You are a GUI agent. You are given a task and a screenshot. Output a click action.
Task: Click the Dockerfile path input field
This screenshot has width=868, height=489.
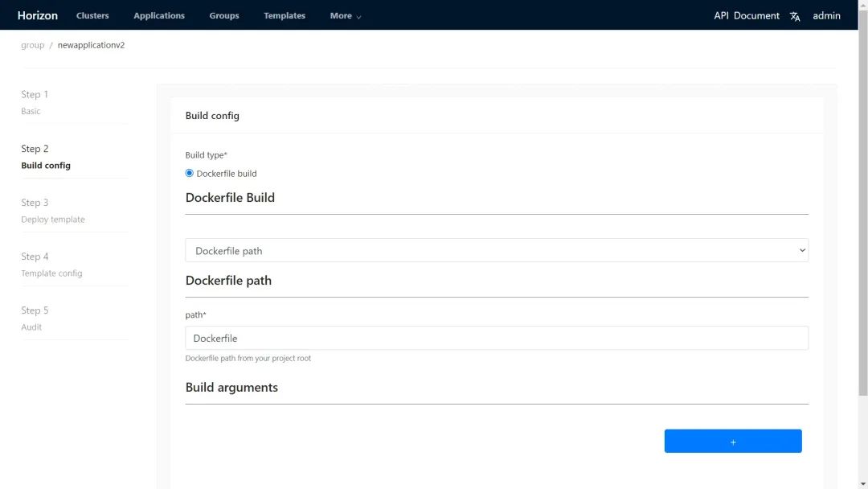[x=496, y=339]
